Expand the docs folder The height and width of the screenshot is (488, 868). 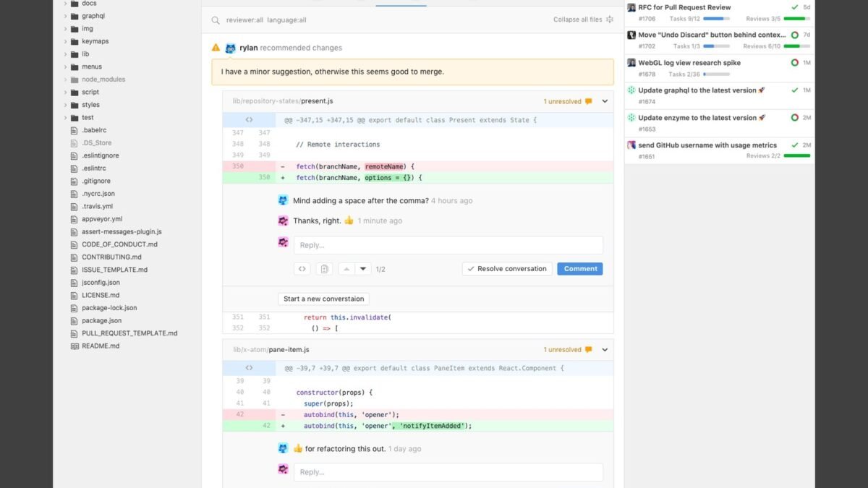(x=64, y=3)
